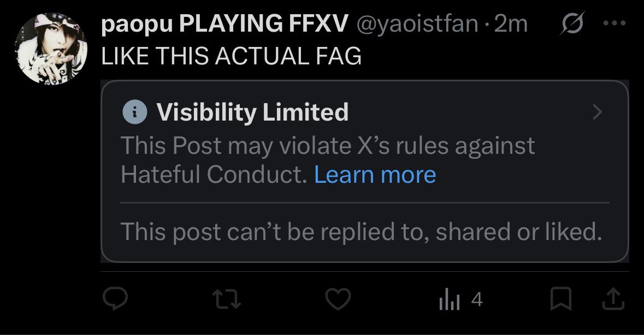Tap the share upload icon
Viewport: 644px width, 335px height.
click(613, 298)
